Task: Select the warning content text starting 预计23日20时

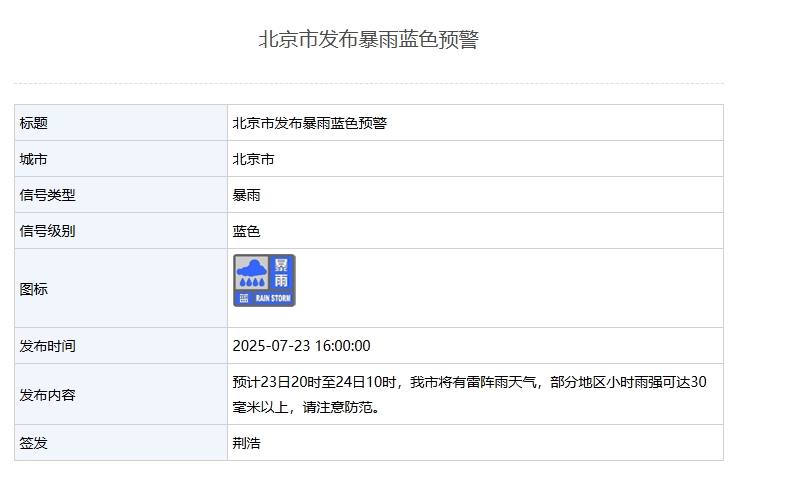Action: (469, 394)
